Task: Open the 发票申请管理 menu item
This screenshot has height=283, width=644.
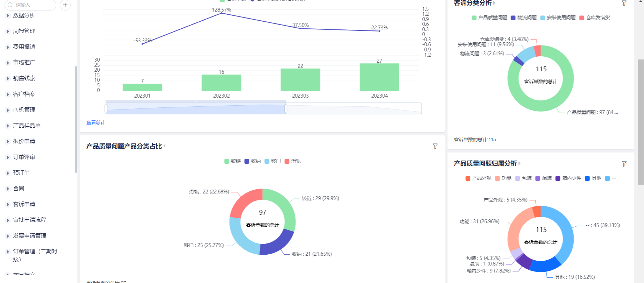Action: tap(30, 236)
